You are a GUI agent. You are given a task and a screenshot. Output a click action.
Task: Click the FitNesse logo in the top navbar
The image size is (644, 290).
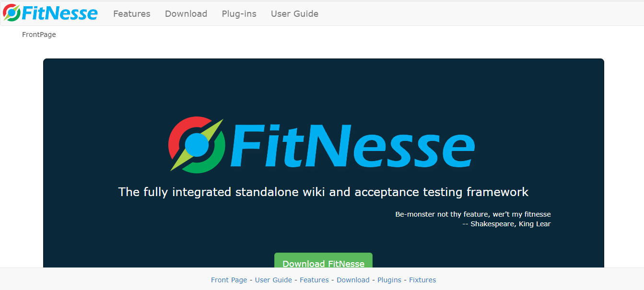pos(50,13)
